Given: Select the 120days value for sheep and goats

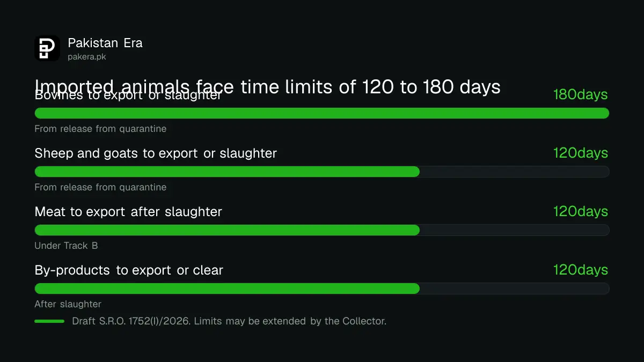Looking at the screenshot, I should click(581, 153).
